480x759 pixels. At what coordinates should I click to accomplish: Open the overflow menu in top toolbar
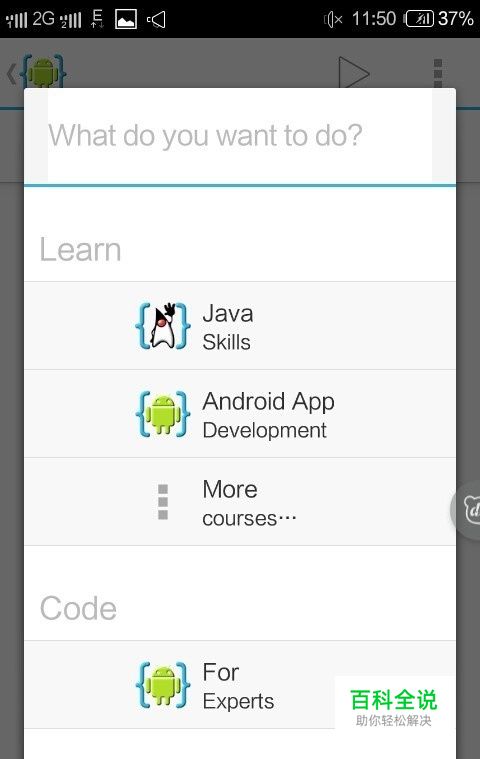tap(438, 74)
